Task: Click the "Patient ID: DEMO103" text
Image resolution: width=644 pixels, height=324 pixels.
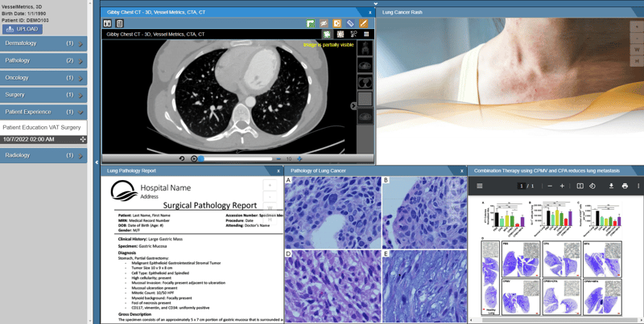Action: [25, 20]
